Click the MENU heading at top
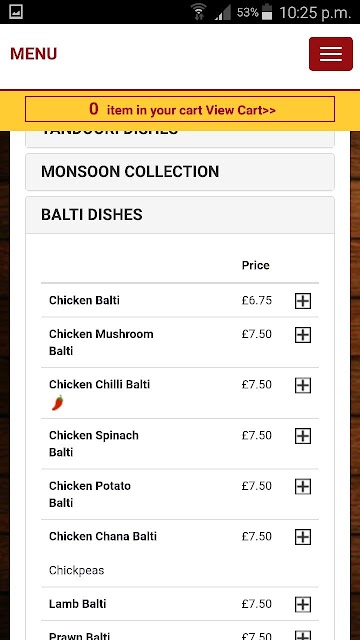This screenshot has height=640, width=360. pos(33,54)
